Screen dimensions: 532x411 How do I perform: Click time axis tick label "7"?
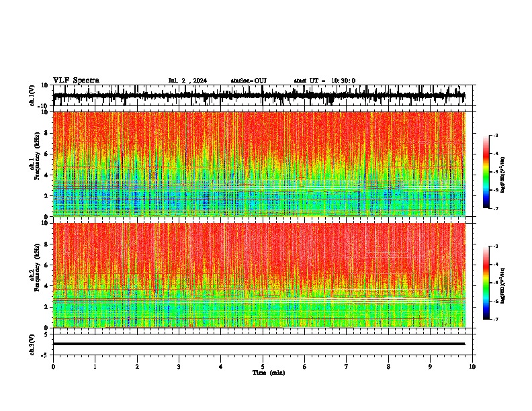[x=347, y=367]
